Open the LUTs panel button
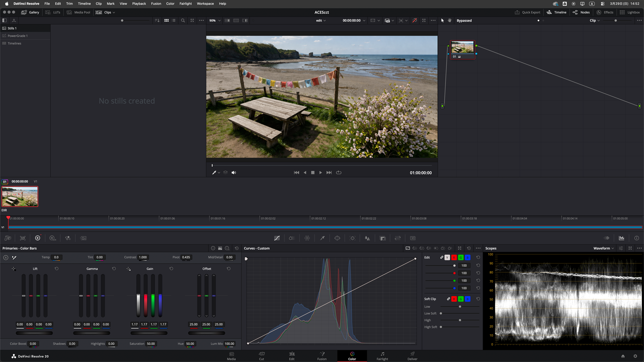The height and width of the screenshot is (362, 644). point(53,12)
